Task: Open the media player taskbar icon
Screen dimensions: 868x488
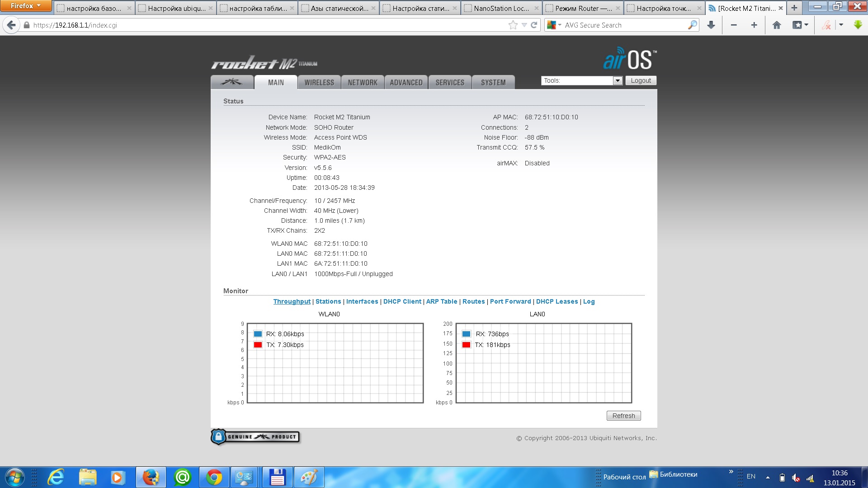Action: point(118,477)
